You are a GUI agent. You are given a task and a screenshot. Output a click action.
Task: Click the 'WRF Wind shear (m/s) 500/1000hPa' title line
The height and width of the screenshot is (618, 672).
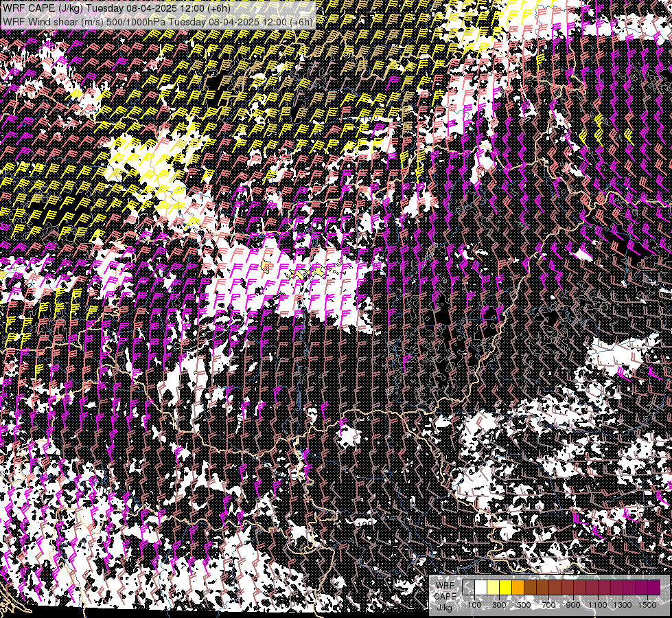(x=158, y=21)
